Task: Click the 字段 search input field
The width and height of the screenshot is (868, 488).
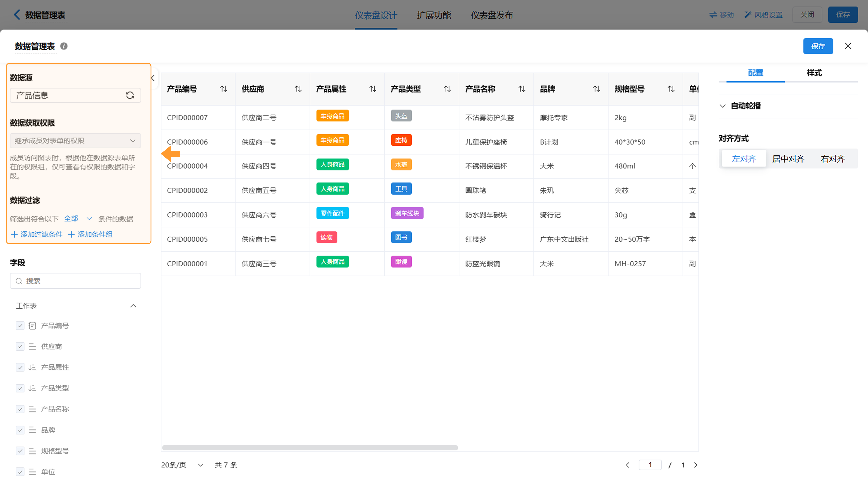Action: [75, 281]
